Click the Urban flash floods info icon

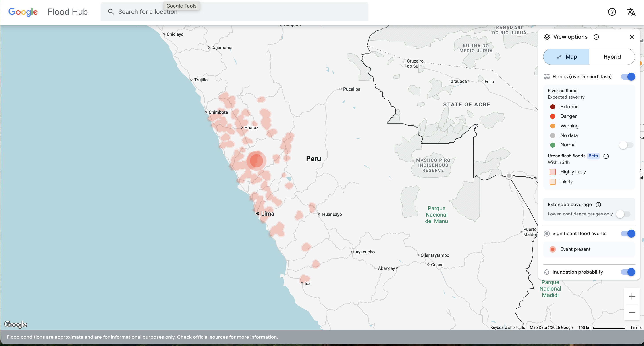(x=606, y=156)
